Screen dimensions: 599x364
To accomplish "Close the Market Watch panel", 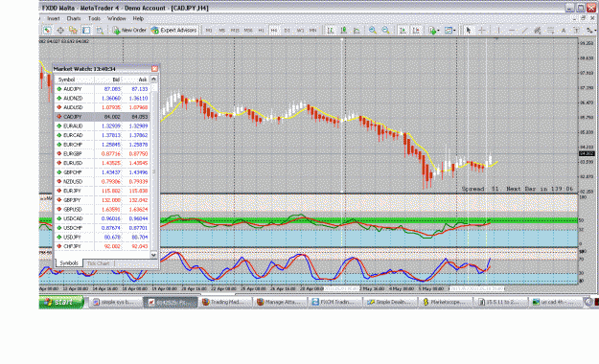I will (154, 69).
